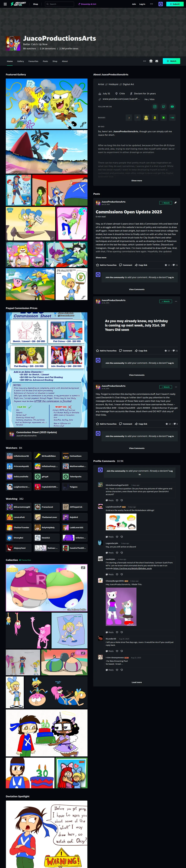Switch to the Posts profile tab
186x868 pixels.
[45, 61]
